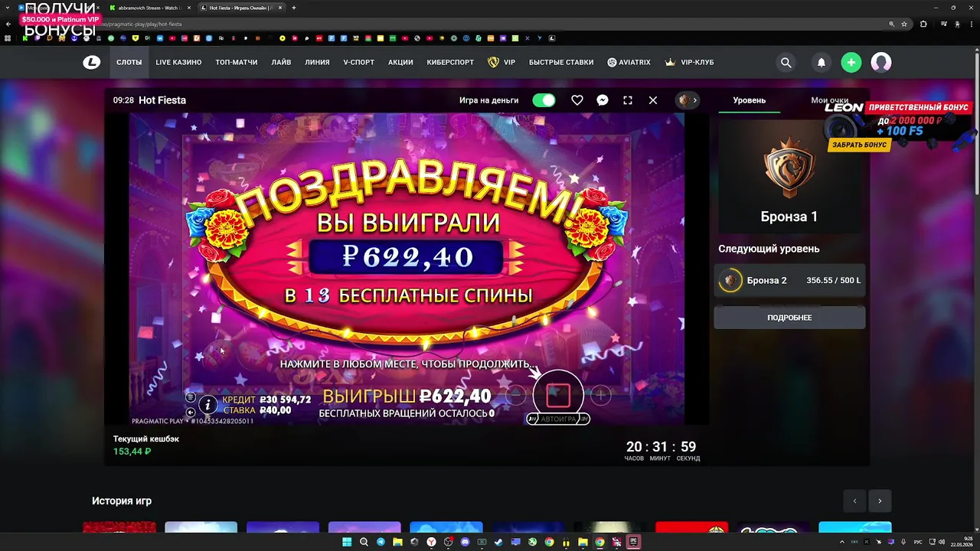Close the Hot Fiesta game window
The height and width of the screenshot is (551, 980).
653,100
